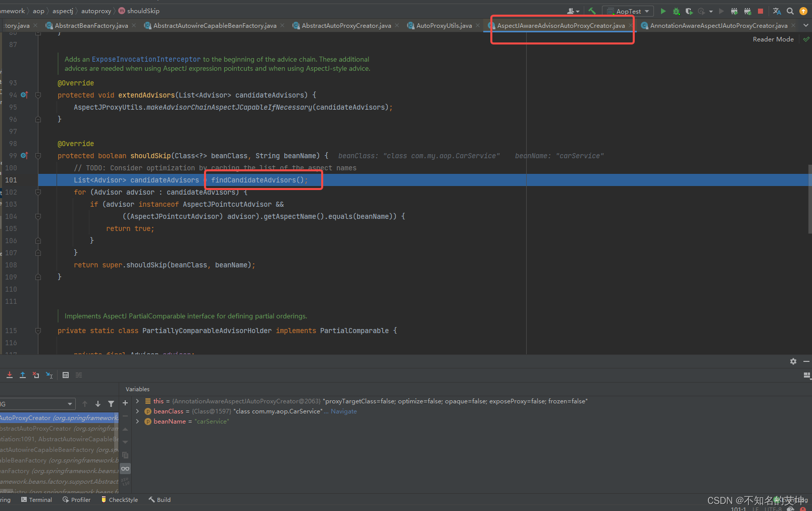812x511 pixels.
Task: Toggle Reader Mode in the editor
Action: pyautogui.click(x=773, y=39)
